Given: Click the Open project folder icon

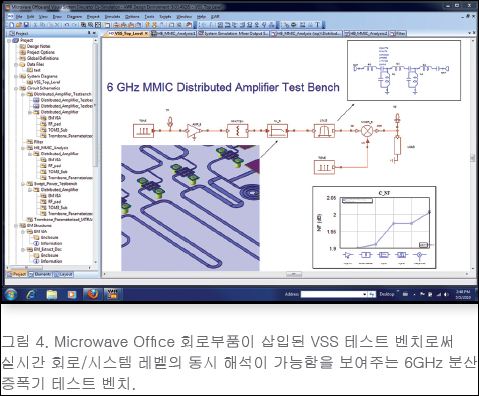Looking at the screenshot, I should click(19, 25).
